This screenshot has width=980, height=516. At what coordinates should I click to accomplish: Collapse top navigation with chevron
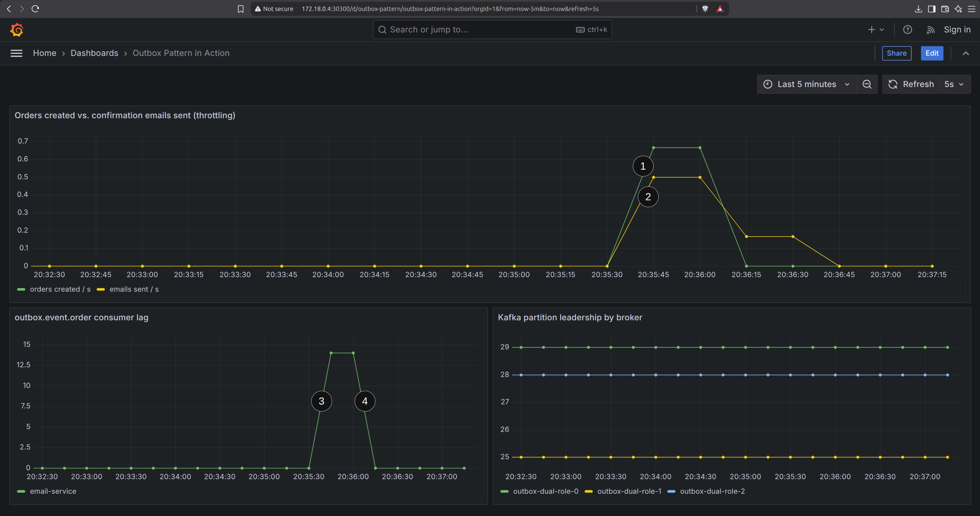tap(965, 53)
